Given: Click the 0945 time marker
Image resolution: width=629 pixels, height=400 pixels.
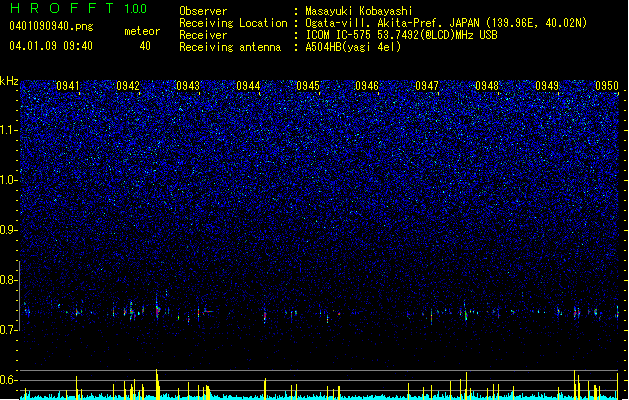Looking at the screenshot, I should click(308, 86).
